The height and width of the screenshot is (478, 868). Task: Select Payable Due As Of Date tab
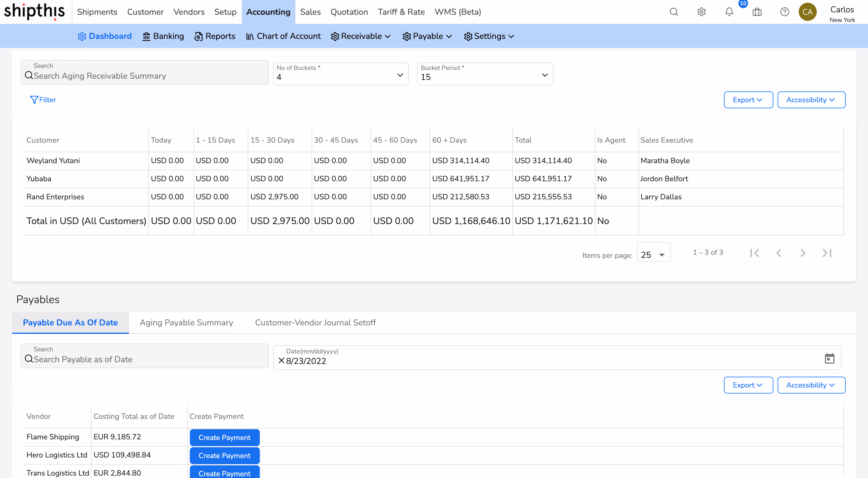(70, 323)
